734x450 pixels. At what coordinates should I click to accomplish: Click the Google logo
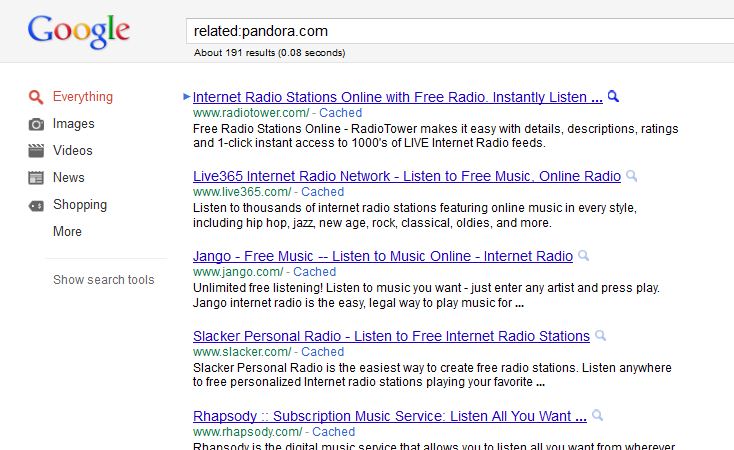point(79,31)
